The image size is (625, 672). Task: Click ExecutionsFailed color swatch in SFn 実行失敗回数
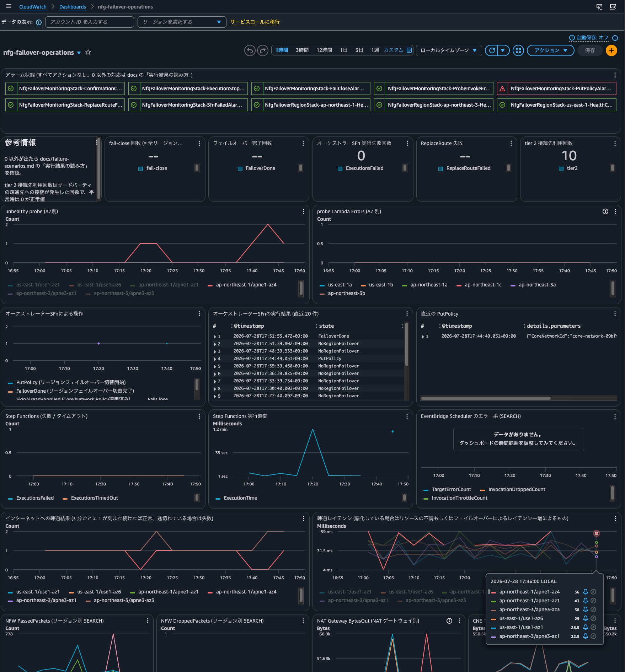[340, 168]
